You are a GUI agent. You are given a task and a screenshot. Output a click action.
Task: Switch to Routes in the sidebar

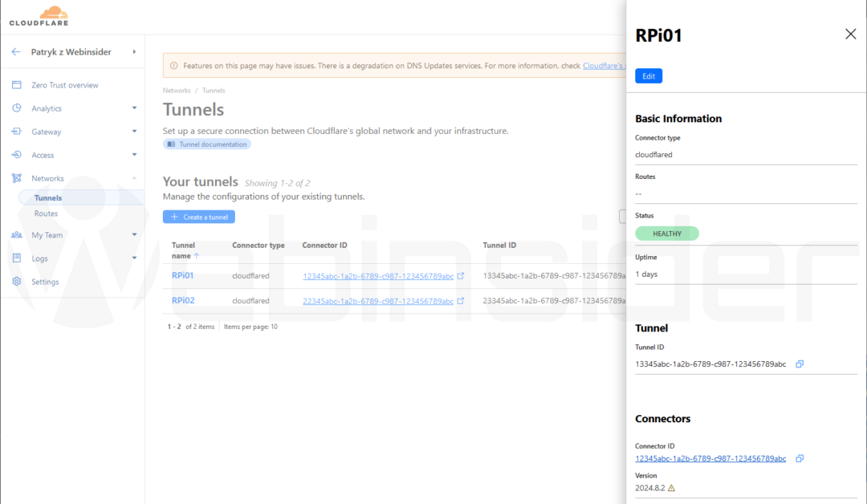[x=45, y=213]
